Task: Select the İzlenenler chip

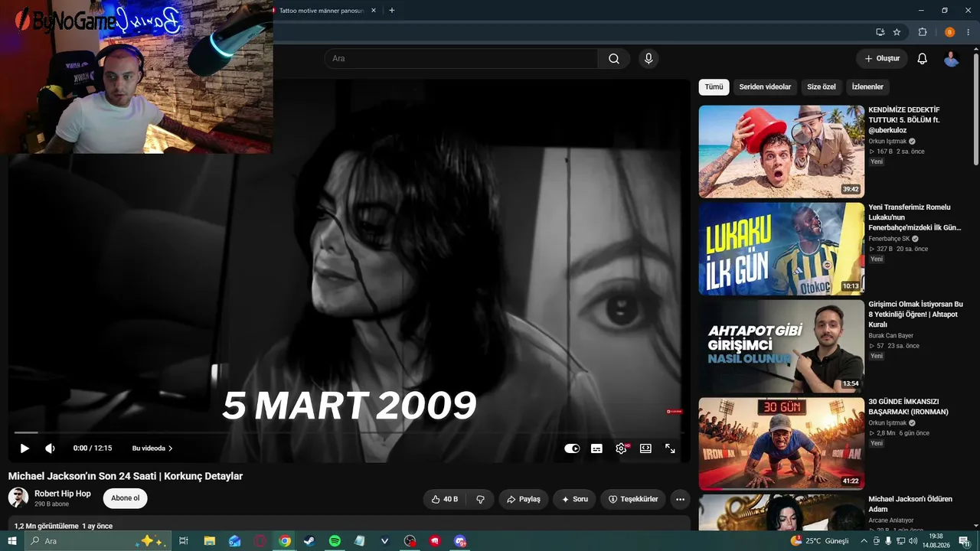Action: click(867, 87)
